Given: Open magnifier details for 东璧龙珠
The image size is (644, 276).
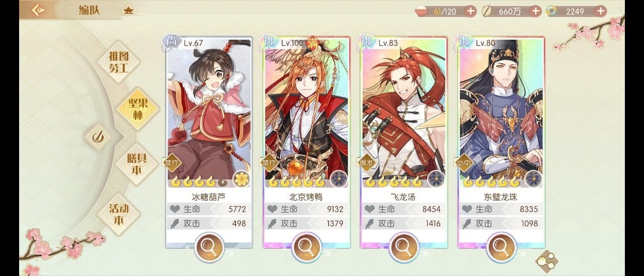Looking at the screenshot, I should click(x=501, y=247).
